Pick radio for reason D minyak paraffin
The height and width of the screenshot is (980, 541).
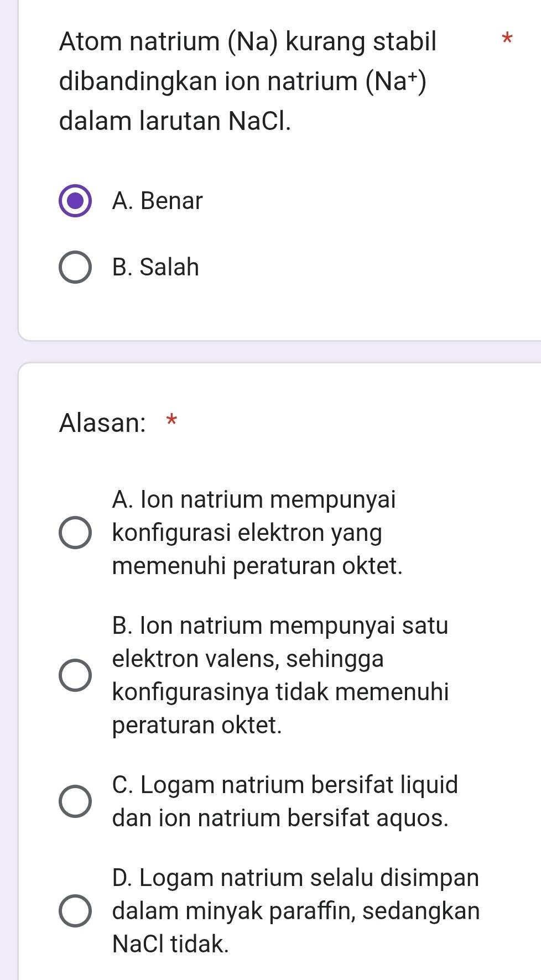[x=75, y=911]
